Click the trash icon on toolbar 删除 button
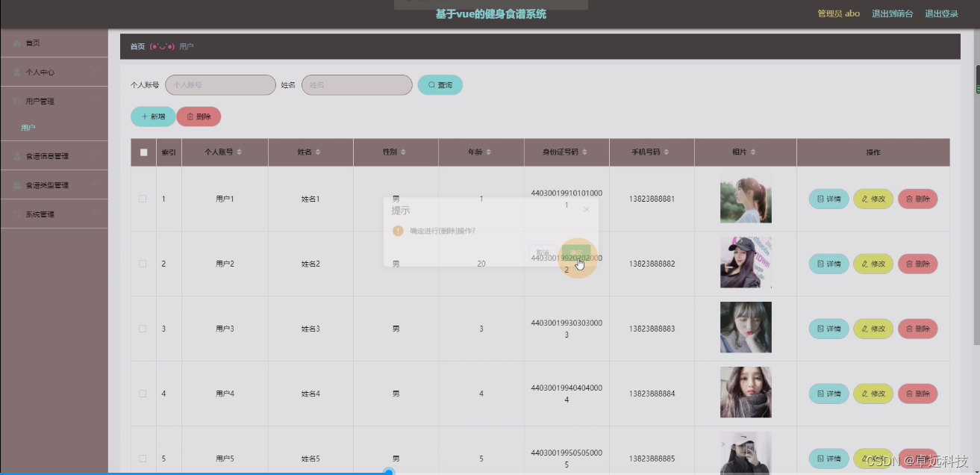 click(191, 117)
